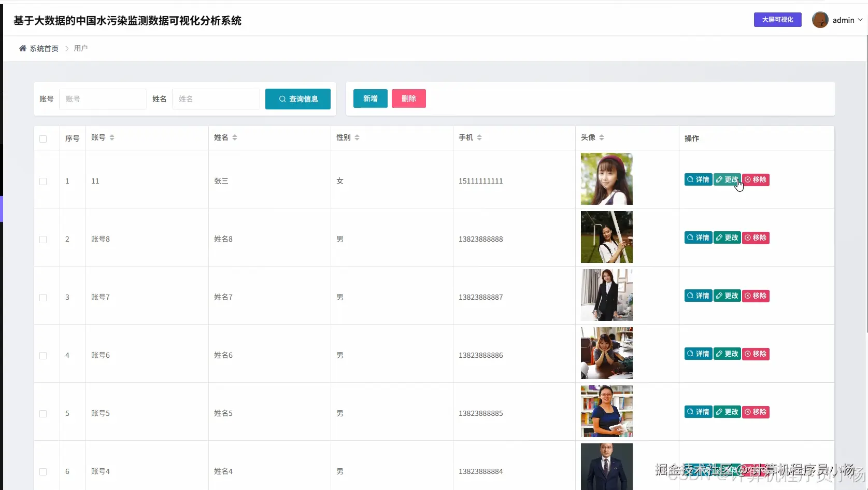Image resolution: width=868 pixels, height=490 pixels.
Task: Click the name cell 姓名5
Action: click(x=223, y=413)
